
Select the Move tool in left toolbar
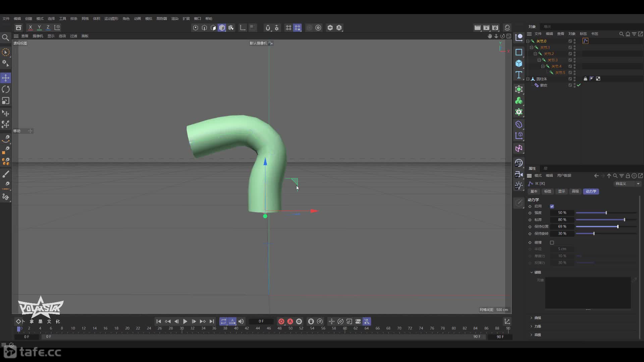[6, 78]
